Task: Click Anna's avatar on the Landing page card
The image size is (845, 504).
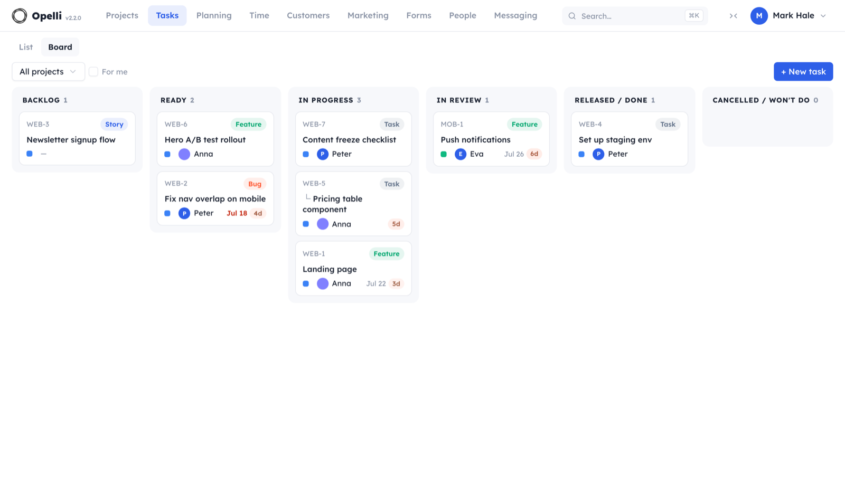Action: pyautogui.click(x=323, y=283)
